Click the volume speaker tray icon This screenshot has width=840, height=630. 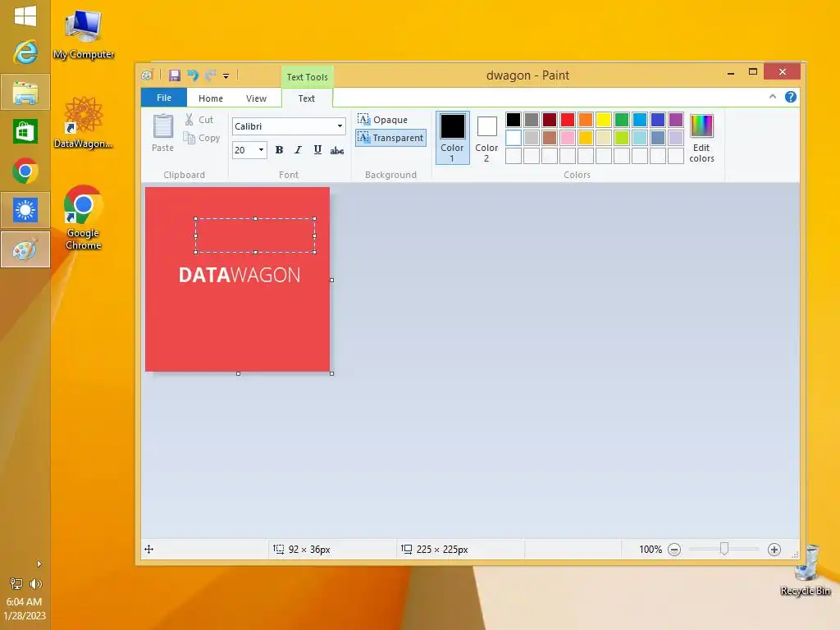[36, 584]
